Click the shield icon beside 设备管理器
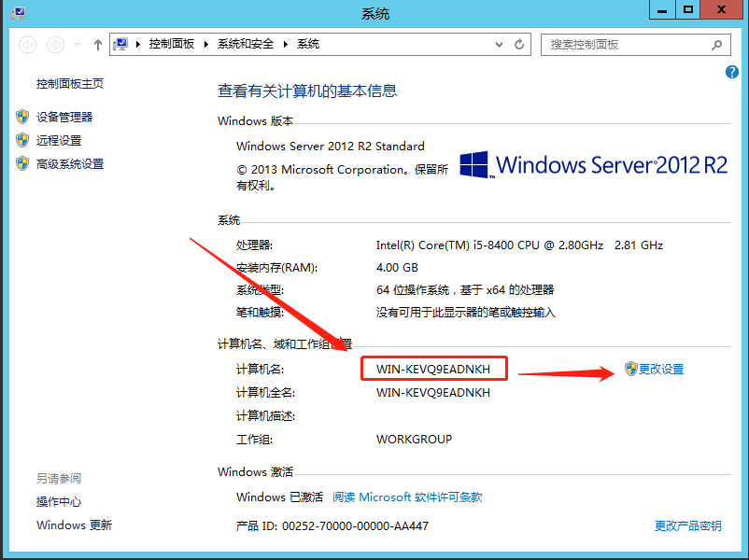This screenshot has height=560, width=749. click(x=22, y=117)
